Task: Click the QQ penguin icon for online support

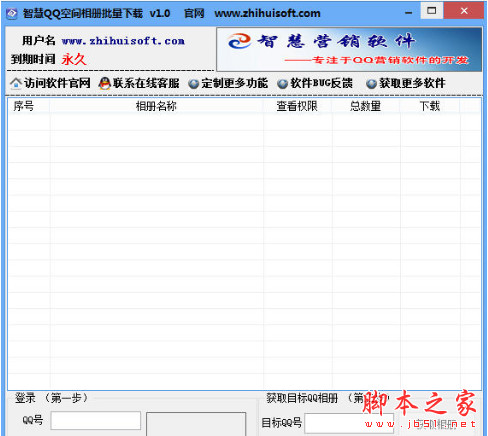Action: pos(105,83)
